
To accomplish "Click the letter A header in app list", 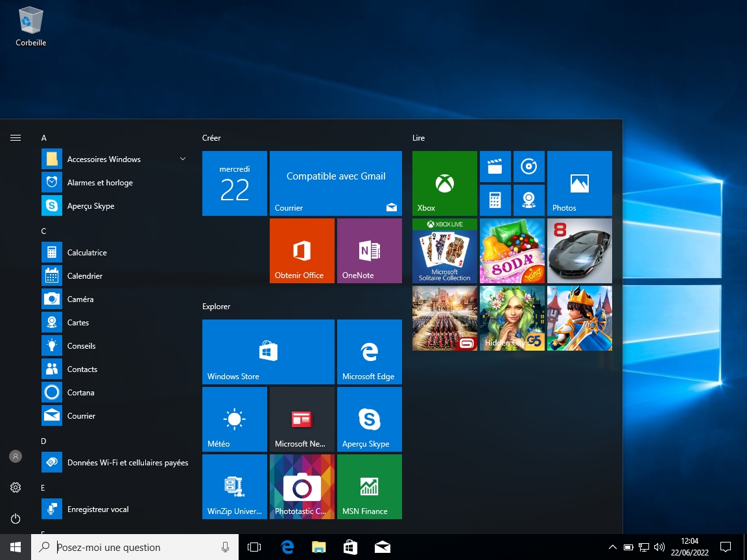I will pyautogui.click(x=44, y=137).
